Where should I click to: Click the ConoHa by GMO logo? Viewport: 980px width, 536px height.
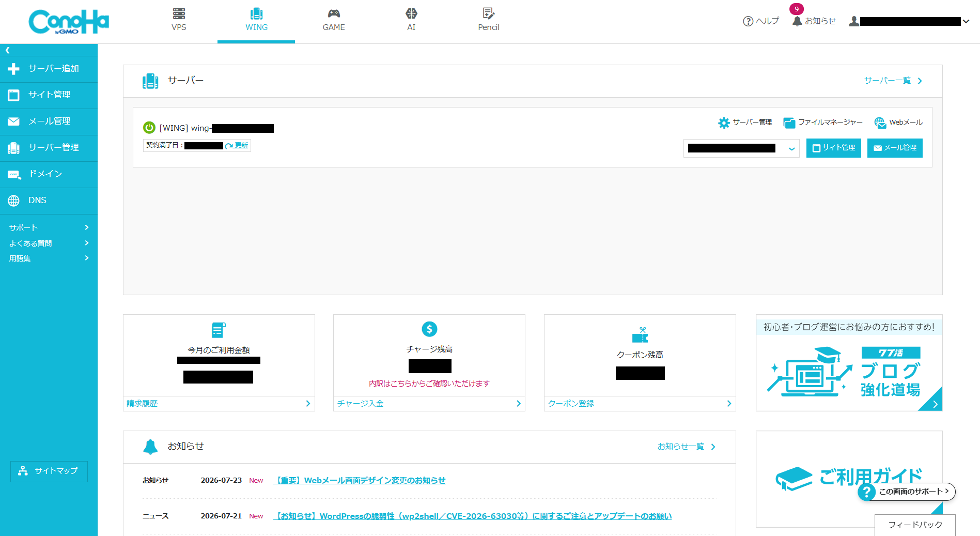tap(69, 22)
